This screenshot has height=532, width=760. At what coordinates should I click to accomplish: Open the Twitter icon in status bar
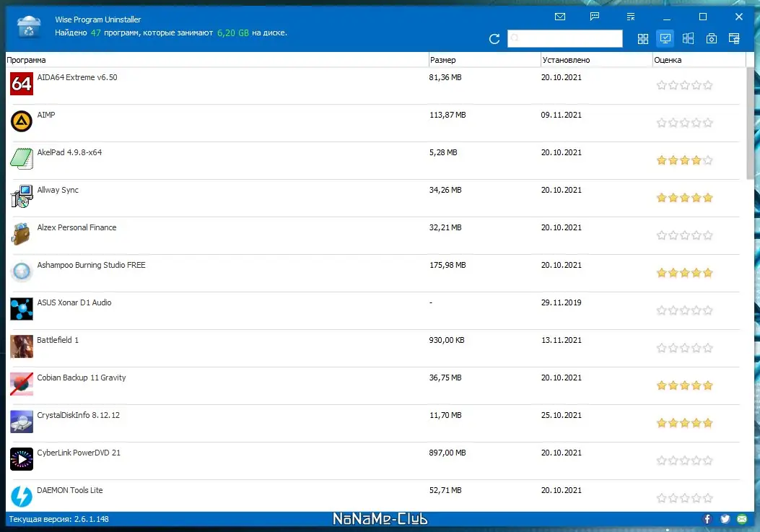[x=725, y=519]
